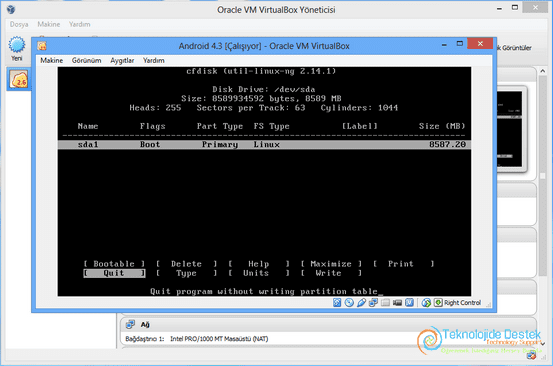This screenshot has width=553, height=366.
Task: Open Makine menu in VirtualBox Yöneticisi
Action: click(49, 24)
